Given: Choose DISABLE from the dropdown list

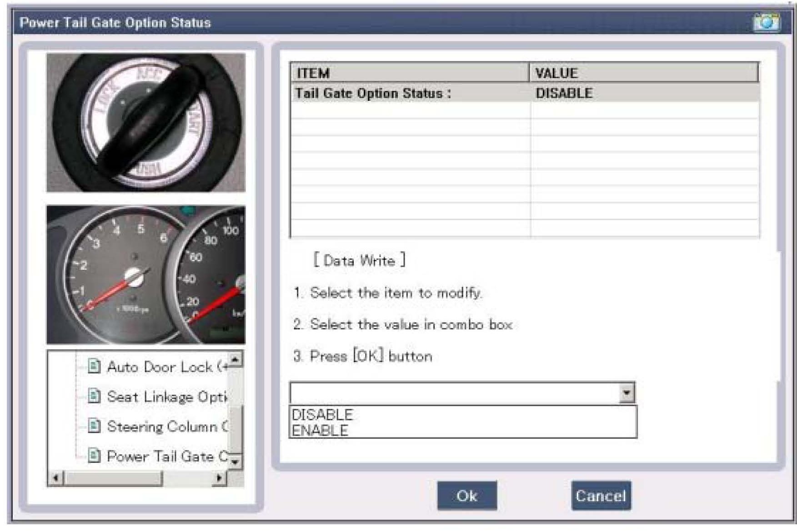Looking at the screenshot, I should point(322,414).
